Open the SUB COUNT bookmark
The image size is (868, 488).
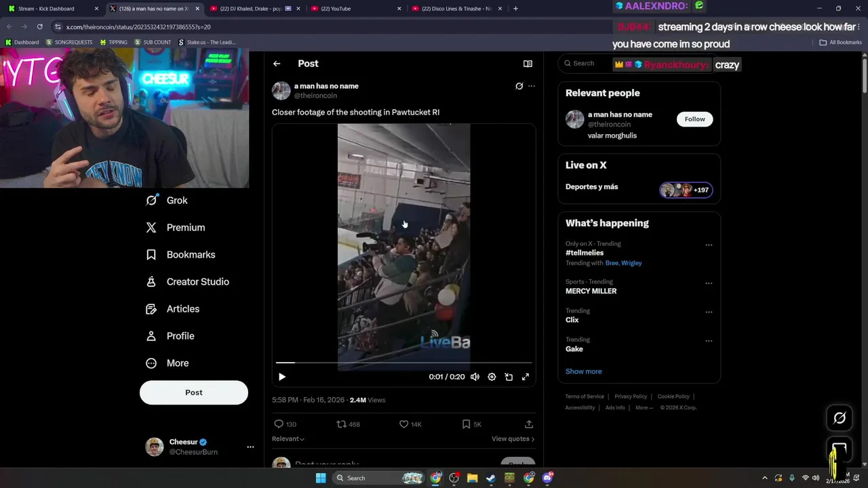pyautogui.click(x=153, y=42)
